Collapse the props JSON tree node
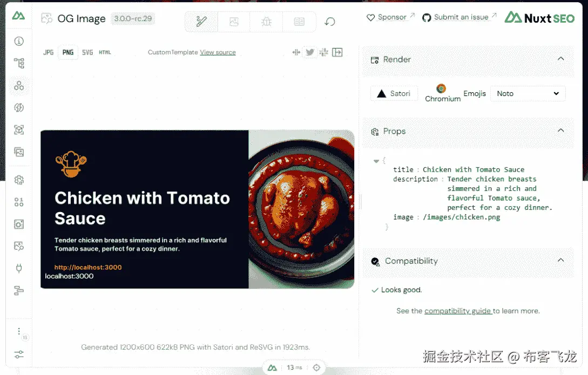 coord(376,160)
